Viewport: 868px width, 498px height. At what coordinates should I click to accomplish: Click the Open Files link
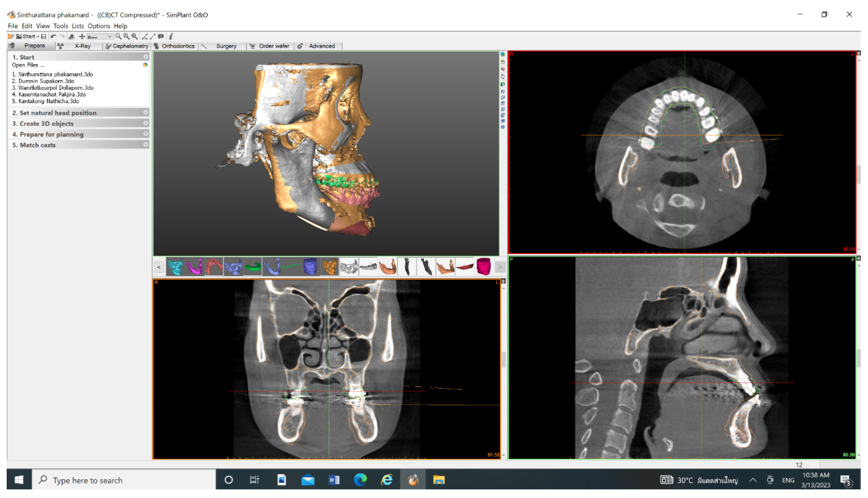tap(28, 65)
